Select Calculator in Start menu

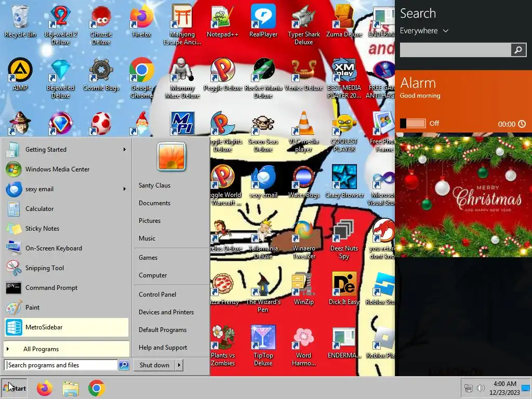point(66,209)
